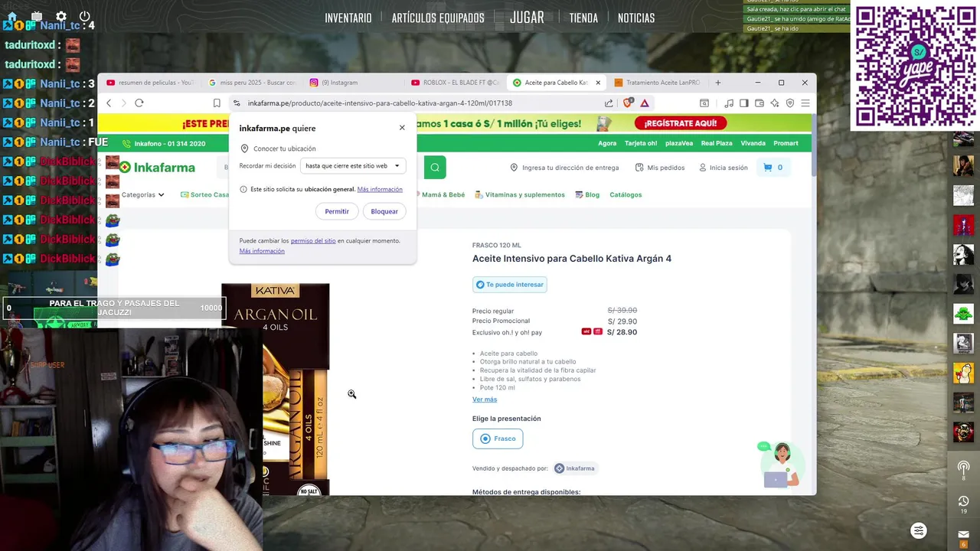This screenshot has width=980, height=551.
Task: Open recent players clock icon in sidebar
Action: pyautogui.click(x=963, y=501)
